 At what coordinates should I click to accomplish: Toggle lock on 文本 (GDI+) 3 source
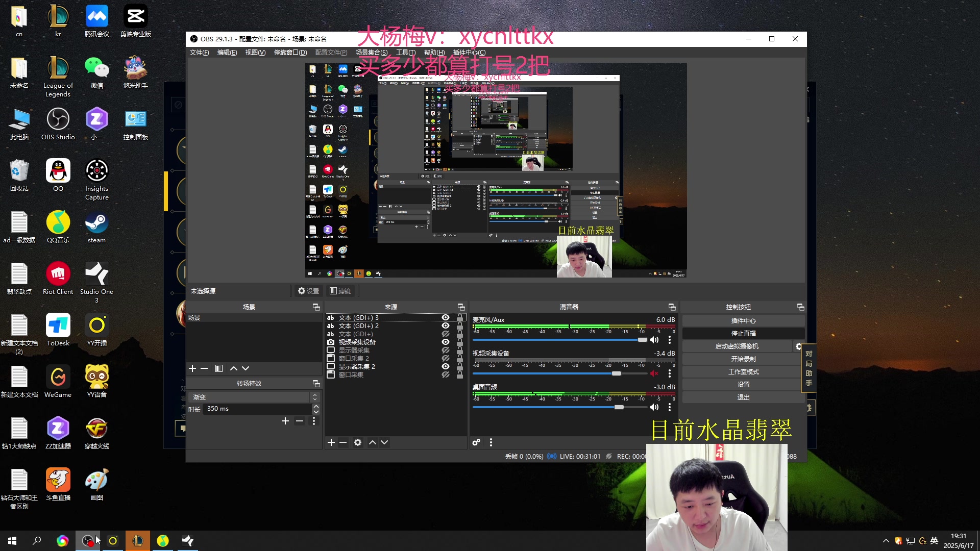tap(460, 318)
